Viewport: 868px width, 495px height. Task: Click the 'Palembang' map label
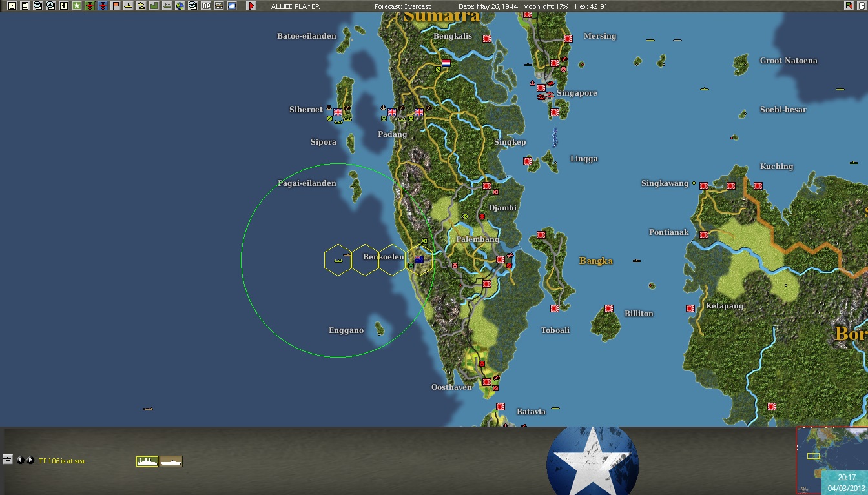coord(478,239)
